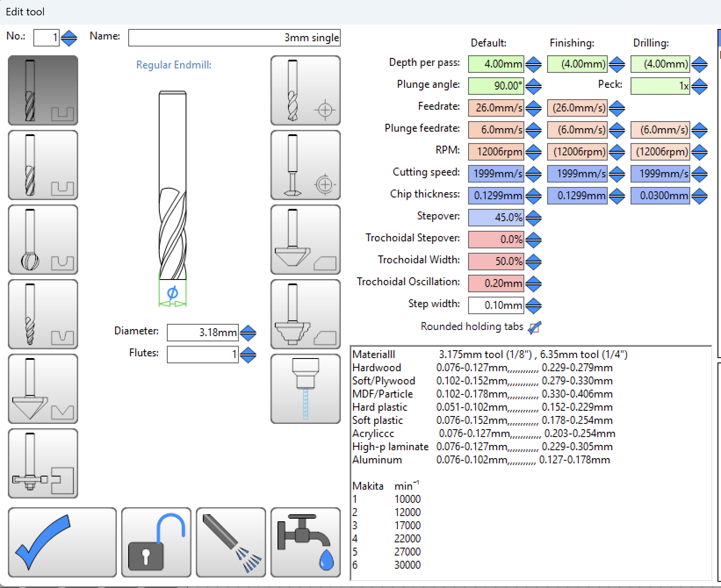Select the drill bit tool type
721x588 pixels.
pyautogui.click(x=305, y=90)
